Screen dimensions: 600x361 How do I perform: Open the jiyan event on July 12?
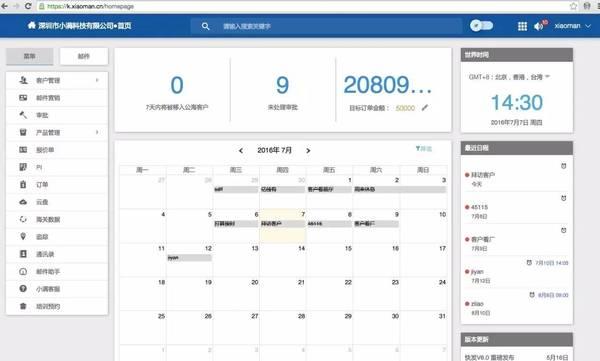[189, 258]
